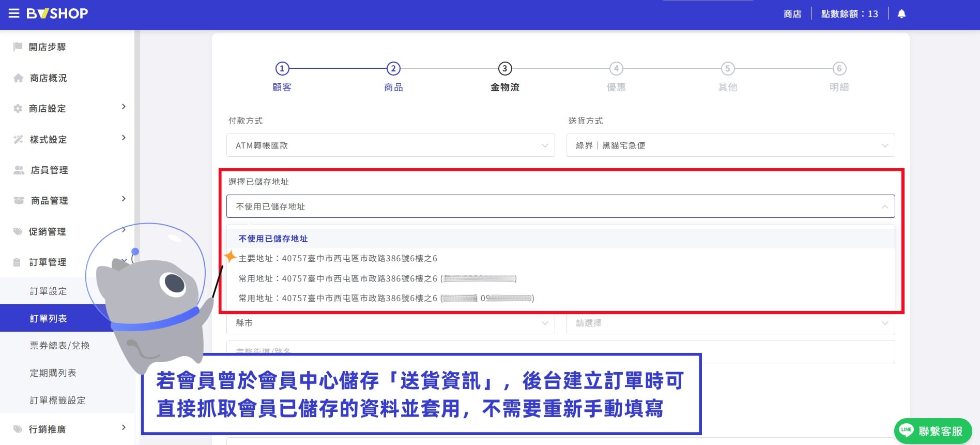Viewport: 980px width, 445px height.
Task: Click the 行銷推廣 icon in sidebar
Action: pos(18,429)
